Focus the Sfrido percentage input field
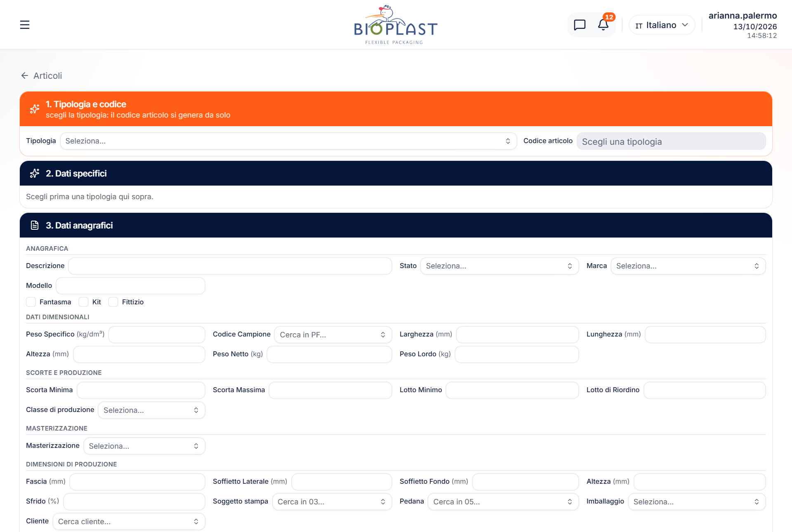Screen dimensions: 792x532 click(134, 502)
